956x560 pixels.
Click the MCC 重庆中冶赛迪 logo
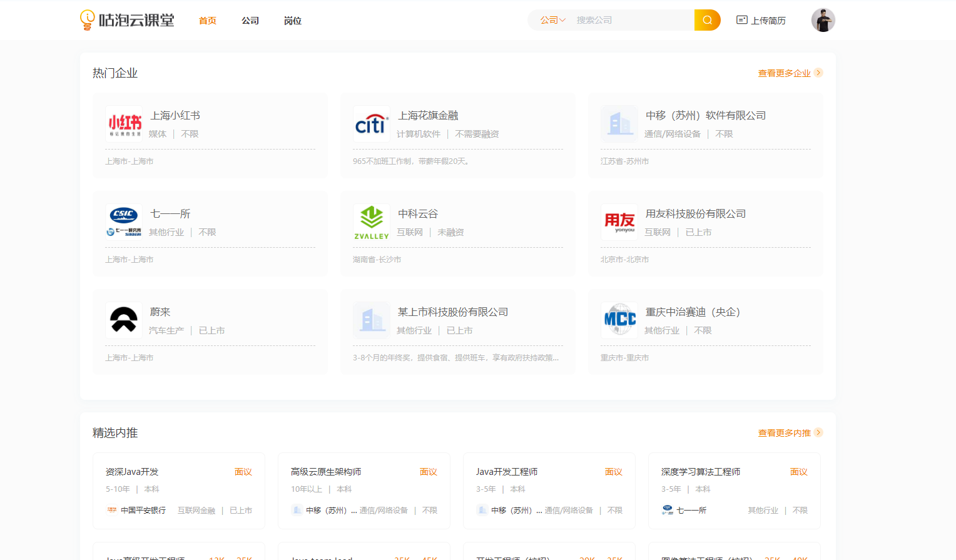[619, 320]
